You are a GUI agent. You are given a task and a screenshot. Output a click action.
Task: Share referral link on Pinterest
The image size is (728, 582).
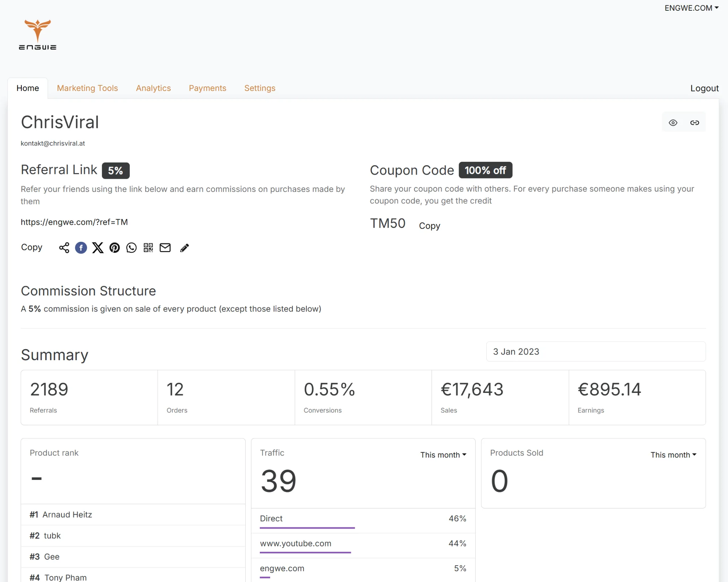[x=114, y=248]
